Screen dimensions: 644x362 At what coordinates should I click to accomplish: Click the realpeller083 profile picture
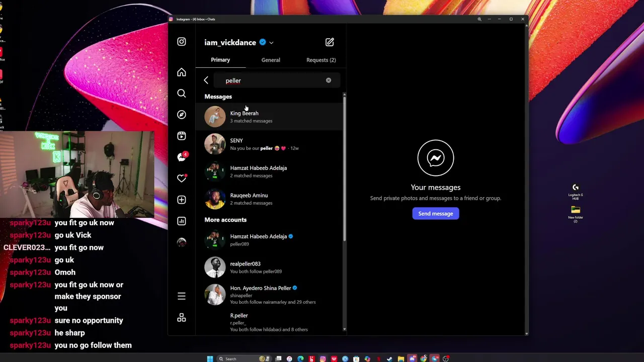pyautogui.click(x=215, y=267)
